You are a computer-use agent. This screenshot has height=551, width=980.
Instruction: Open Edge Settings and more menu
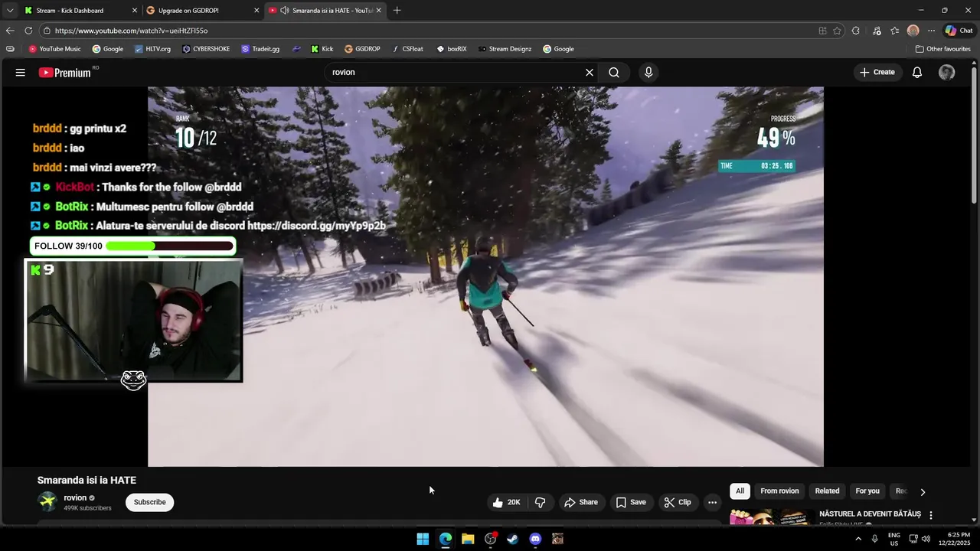[x=931, y=31]
